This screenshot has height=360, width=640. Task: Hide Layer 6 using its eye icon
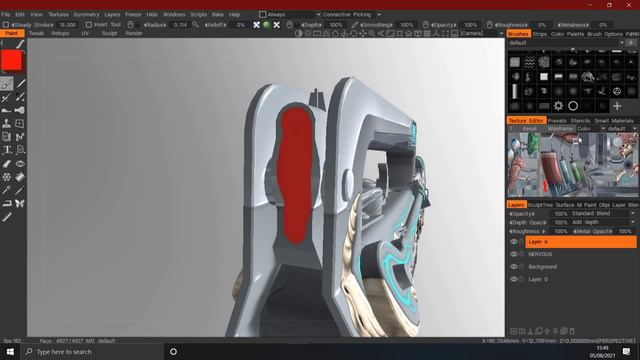pos(514,242)
